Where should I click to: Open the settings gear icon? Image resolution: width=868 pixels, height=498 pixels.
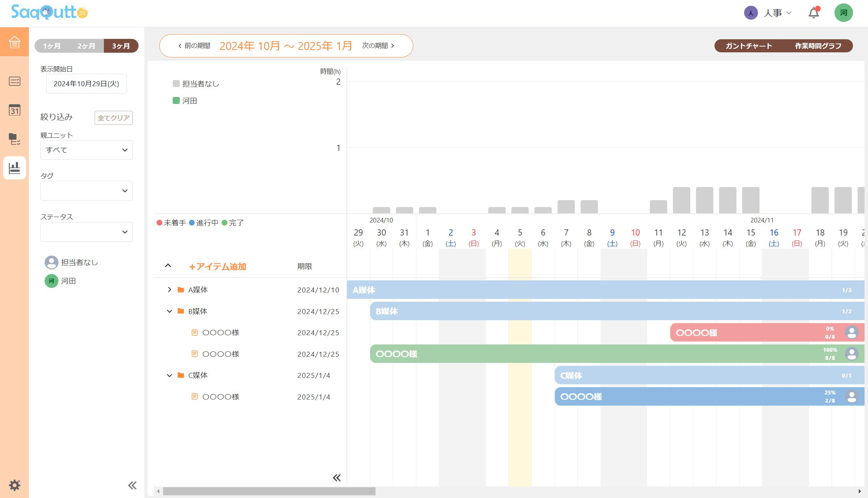click(14, 485)
